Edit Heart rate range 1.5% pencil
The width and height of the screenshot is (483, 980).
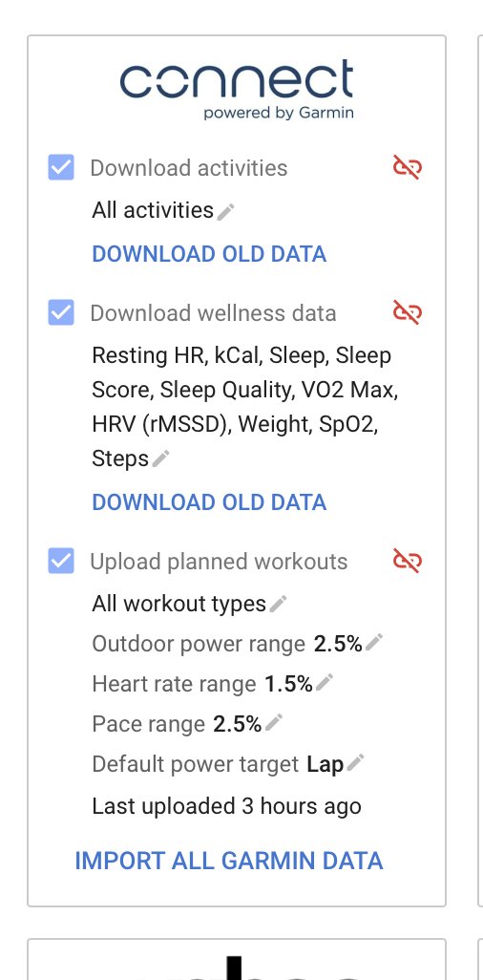325,683
